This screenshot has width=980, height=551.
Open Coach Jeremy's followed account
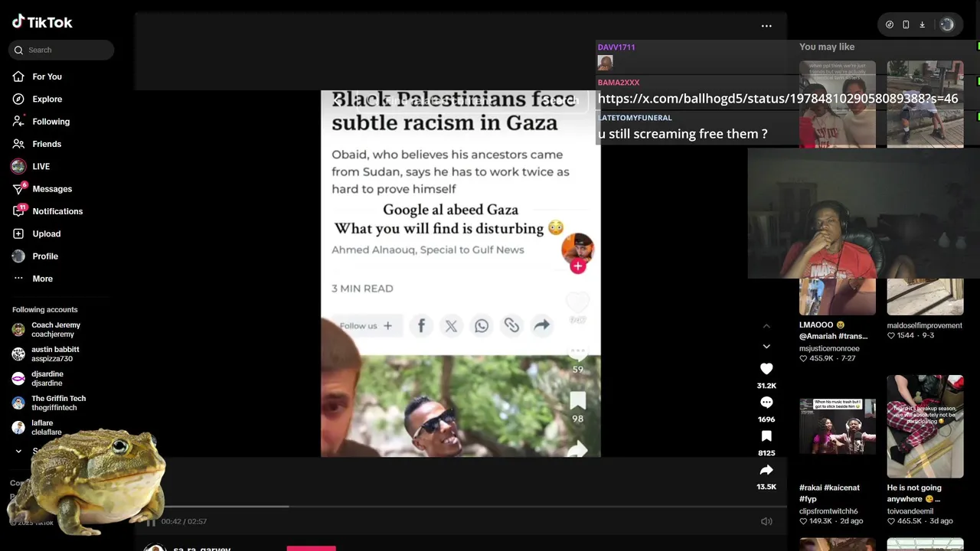coord(55,330)
